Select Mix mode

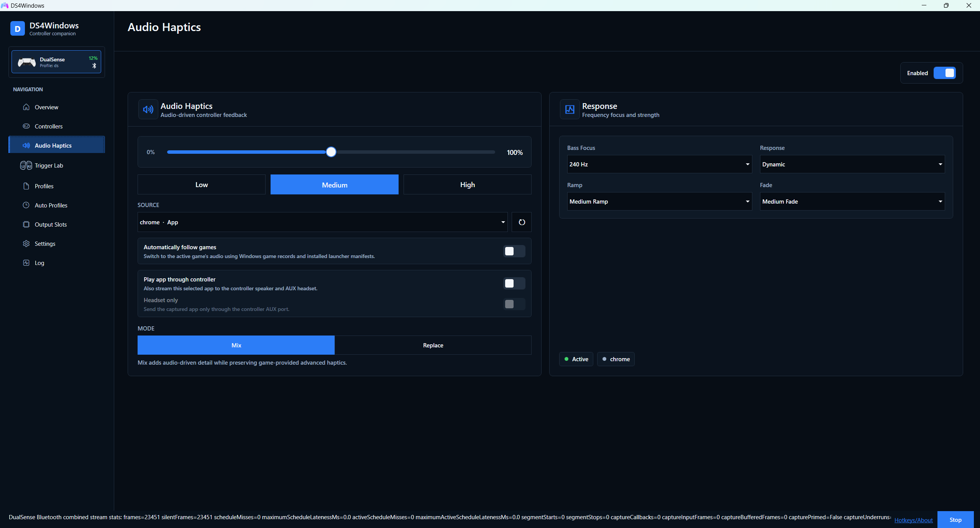point(236,345)
